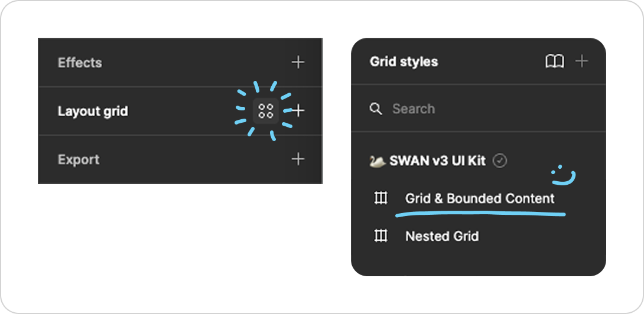Viewport: 644px width, 314px height.
Task: Select the Grid & Bounded Content style
Action: pos(479,199)
